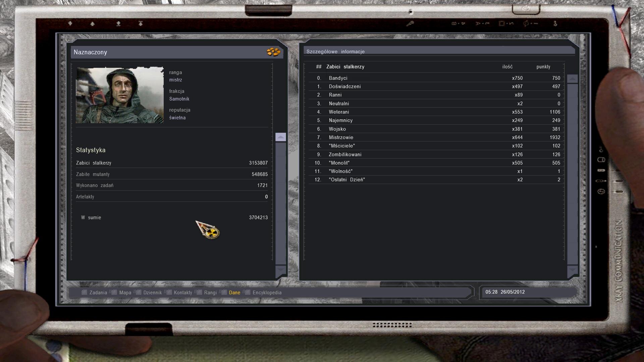Switch to the Mapa tab
This screenshot has height=362, width=644.
pyautogui.click(x=125, y=293)
